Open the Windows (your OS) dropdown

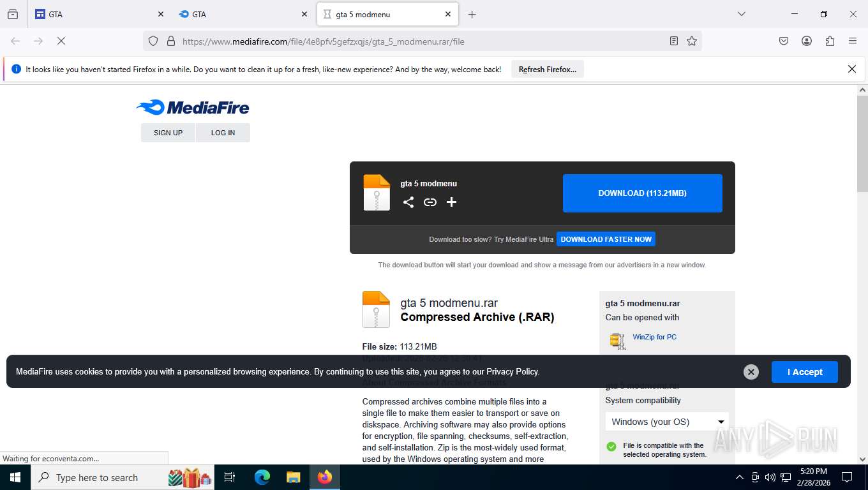[667, 422]
